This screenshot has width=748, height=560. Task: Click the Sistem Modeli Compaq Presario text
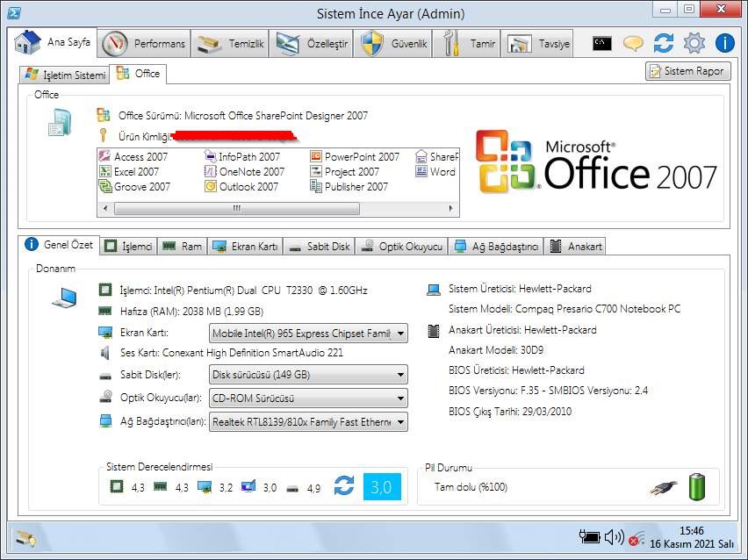pyautogui.click(x=565, y=309)
